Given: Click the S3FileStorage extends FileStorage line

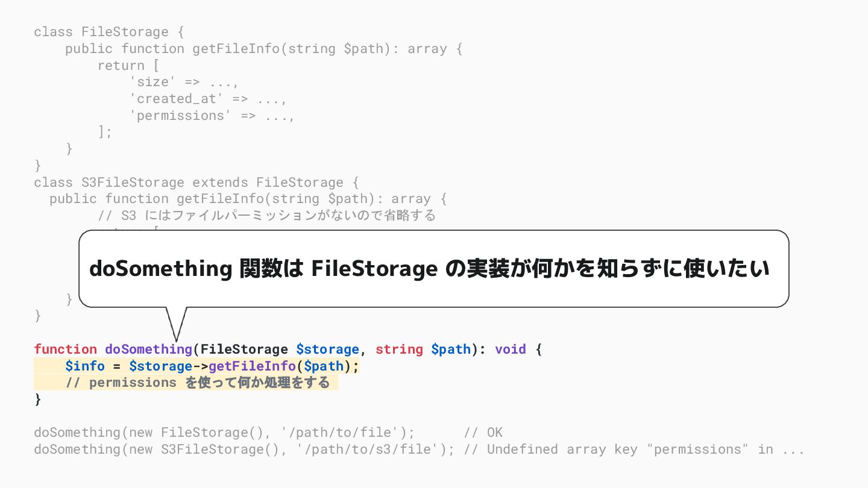Looking at the screenshot, I should (197, 183).
